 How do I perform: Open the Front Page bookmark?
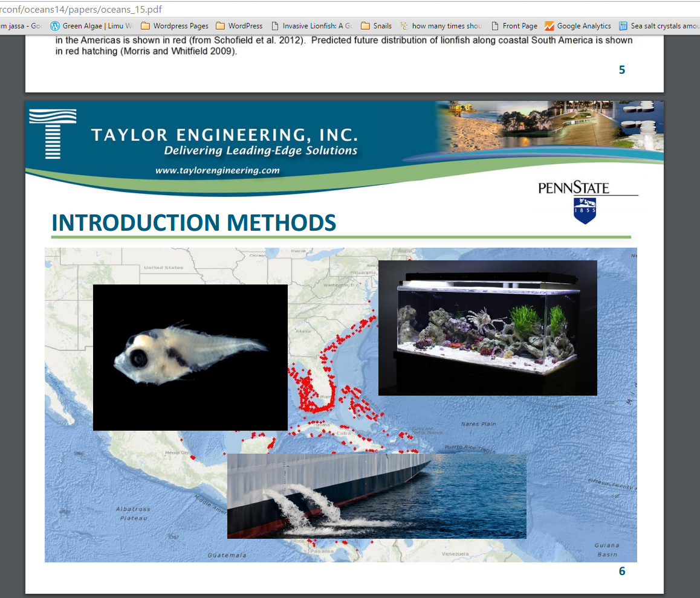[x=514, y=26]
